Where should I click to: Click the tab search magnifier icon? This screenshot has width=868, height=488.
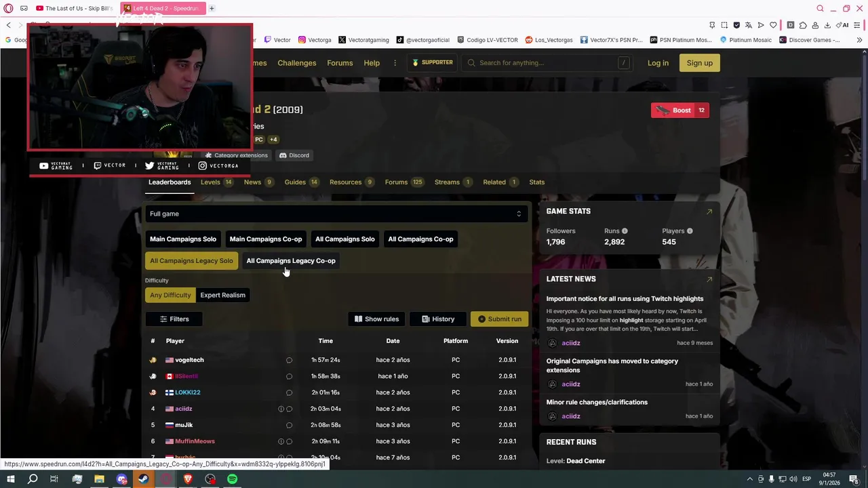coord(820,8)
